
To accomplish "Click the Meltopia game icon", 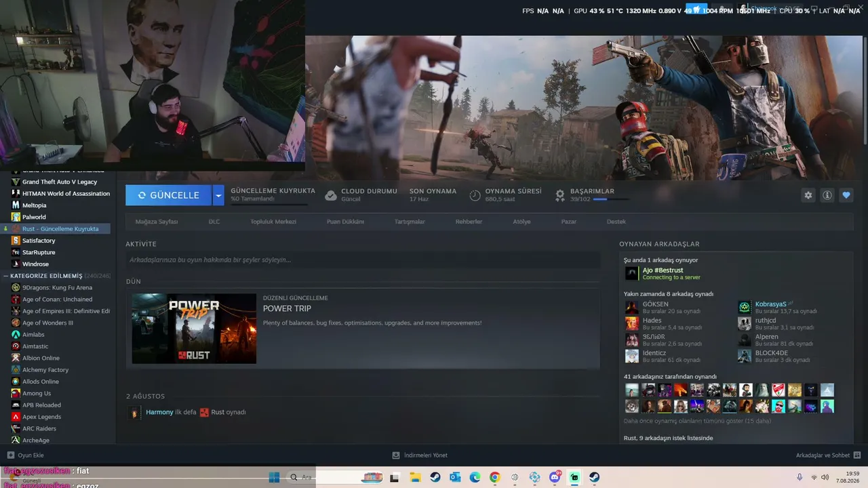I will pyautogui.click(x=16, y=205).
